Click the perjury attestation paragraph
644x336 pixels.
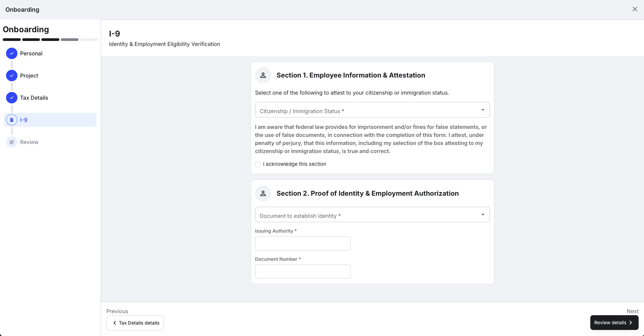coord(371,139)
